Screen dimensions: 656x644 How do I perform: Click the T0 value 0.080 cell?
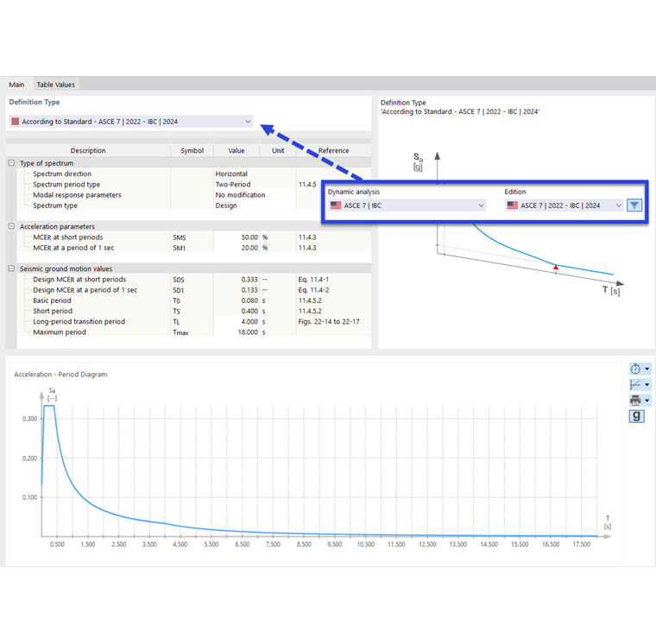[237, 300]
